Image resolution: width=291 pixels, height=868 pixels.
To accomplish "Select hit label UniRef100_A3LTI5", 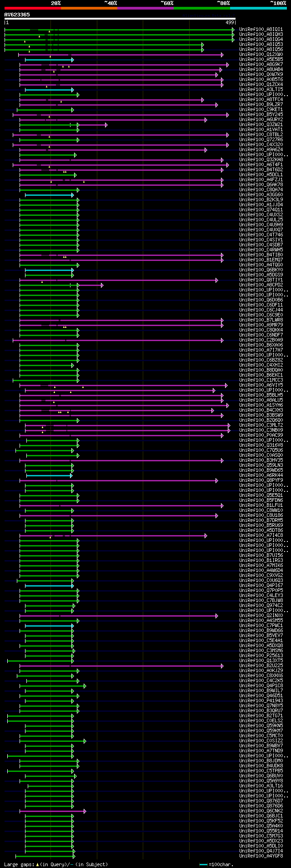I will (x=261, y=90).
